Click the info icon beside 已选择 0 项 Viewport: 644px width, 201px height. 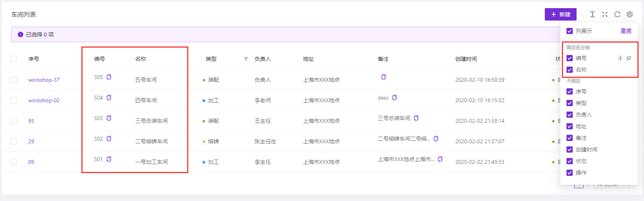click(x=21, y=34)
